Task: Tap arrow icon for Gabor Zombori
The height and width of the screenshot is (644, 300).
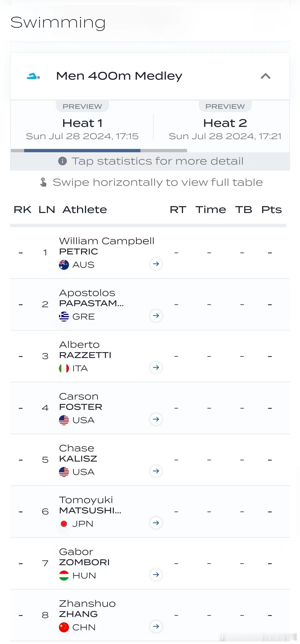Action: pyautogui.click(x=156, y=574)
